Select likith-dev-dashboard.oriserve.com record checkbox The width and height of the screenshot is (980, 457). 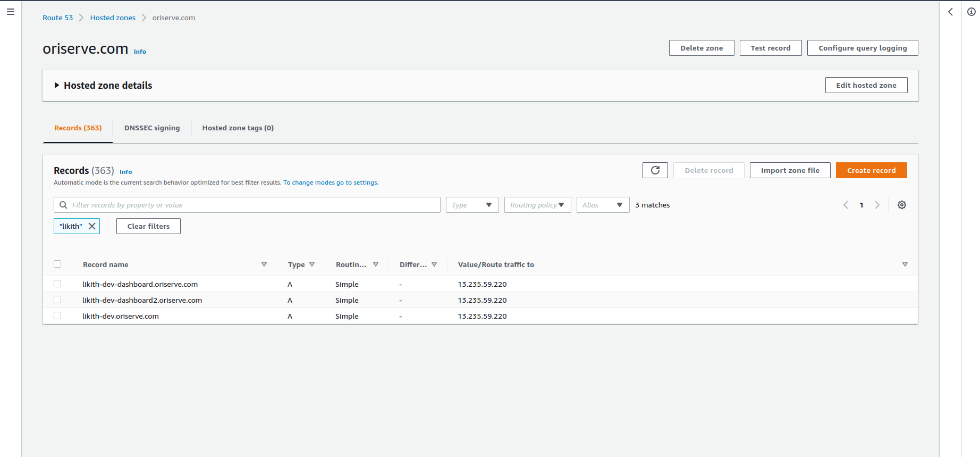57,284
